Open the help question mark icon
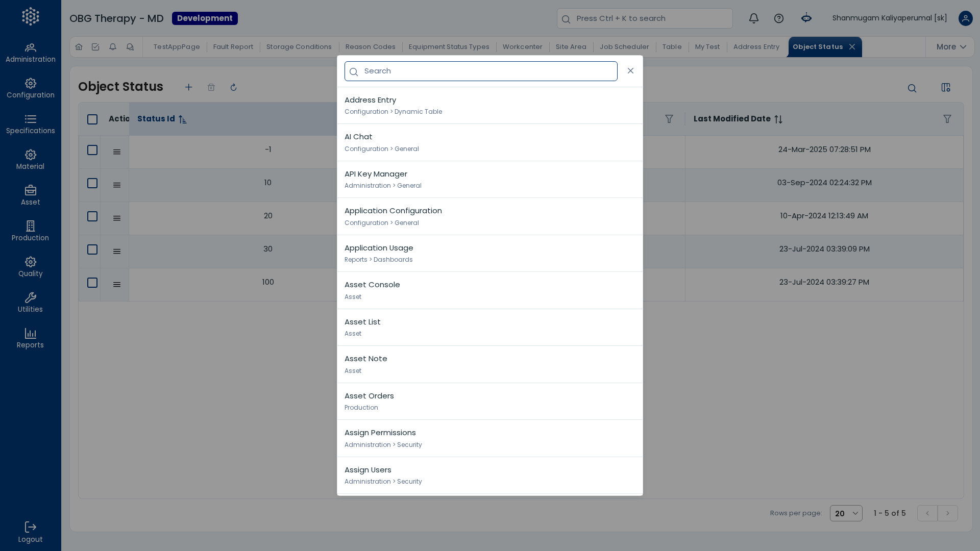Screen dimensions: 980x551 tap(779, 18)
